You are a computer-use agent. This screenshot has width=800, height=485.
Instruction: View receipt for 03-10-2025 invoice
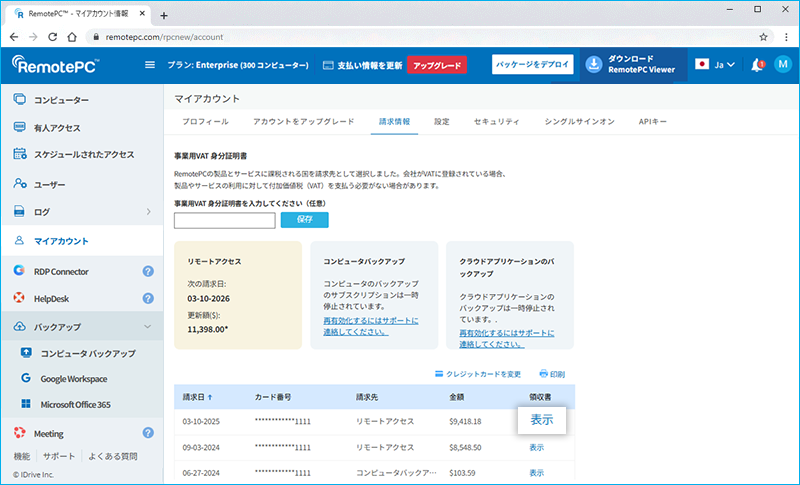point(542,420)
